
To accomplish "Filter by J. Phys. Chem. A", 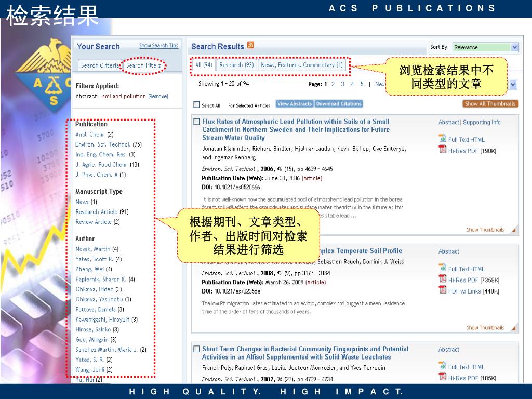I will pyautogui.click(x=96, y=175).
